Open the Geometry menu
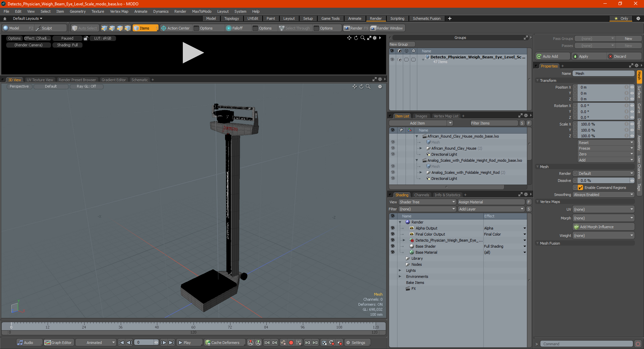644x349 pixels. pyautogui.click(x=77, y=11)
